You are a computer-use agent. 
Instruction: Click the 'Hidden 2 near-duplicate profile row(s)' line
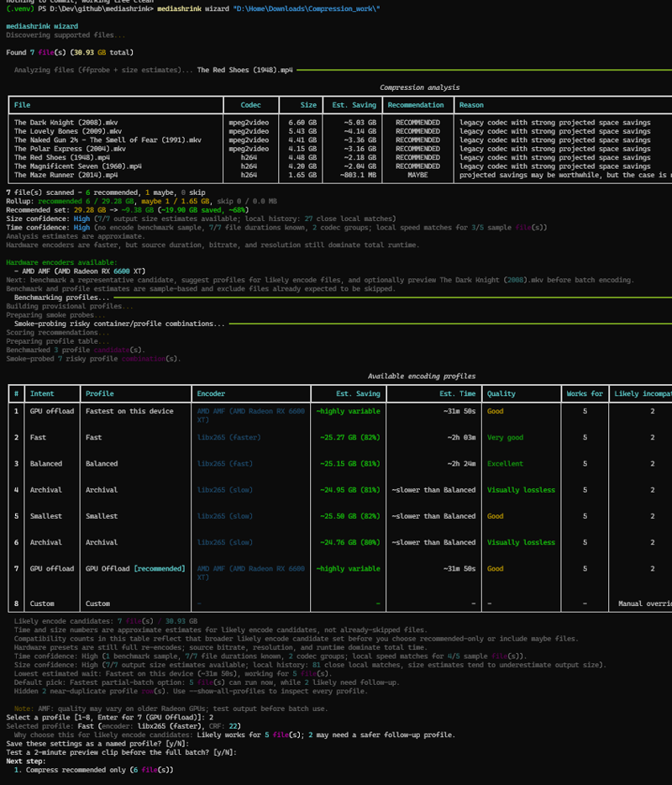(191, 692)
